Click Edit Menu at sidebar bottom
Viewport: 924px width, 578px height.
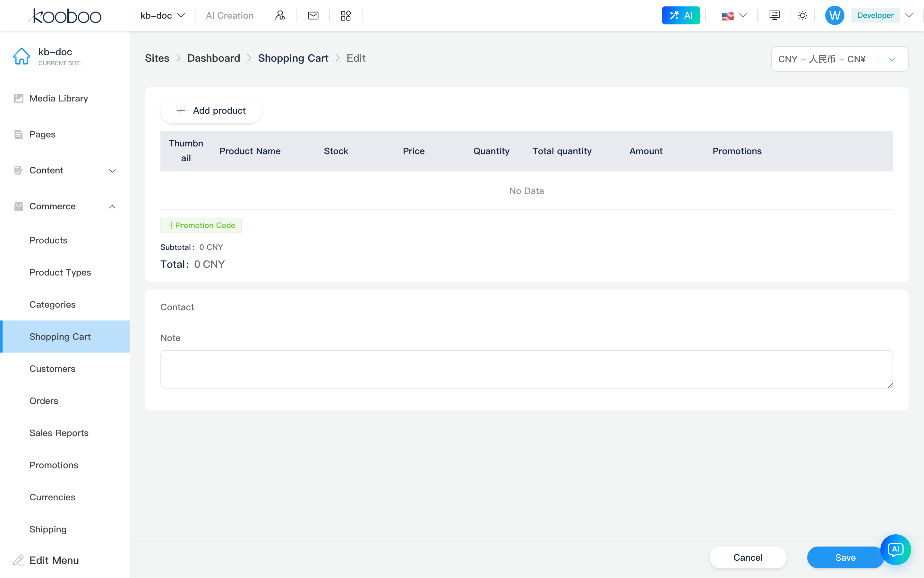click(54, 560)
